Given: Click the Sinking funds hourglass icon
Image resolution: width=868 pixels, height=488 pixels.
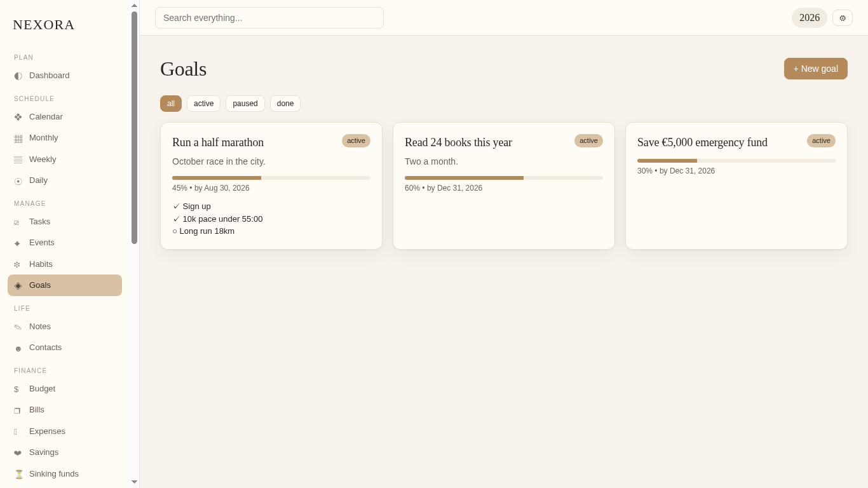Looking at the screenshot, I should [x=18, y=474].
